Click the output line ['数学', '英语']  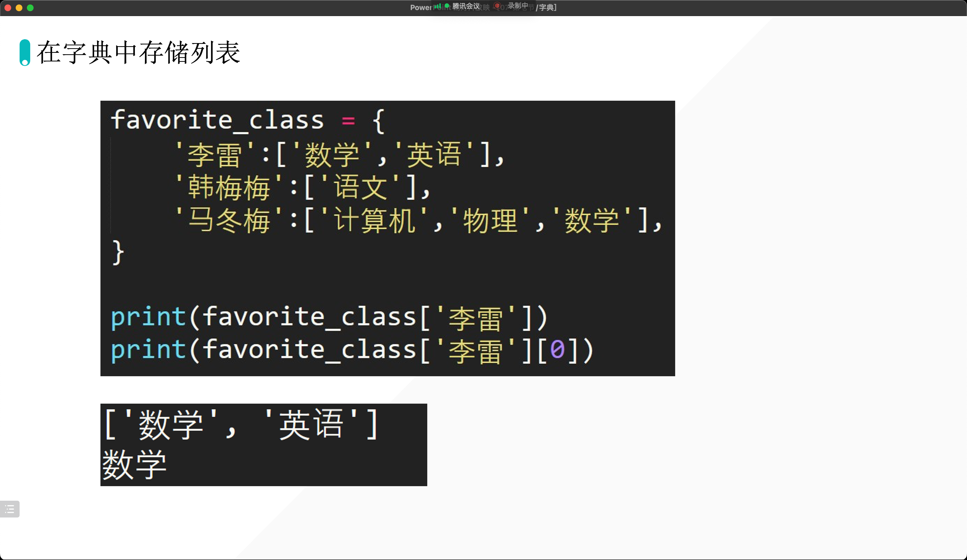pos(242,424)
